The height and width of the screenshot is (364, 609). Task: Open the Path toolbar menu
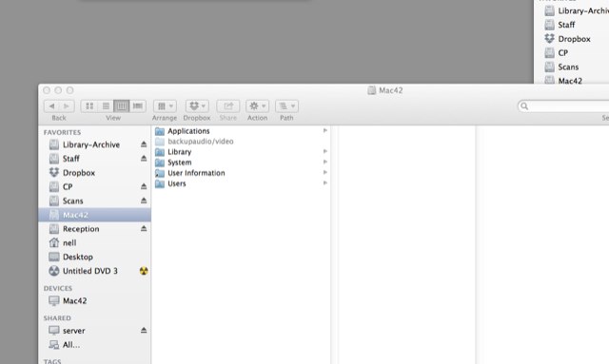tap(286, 105)
